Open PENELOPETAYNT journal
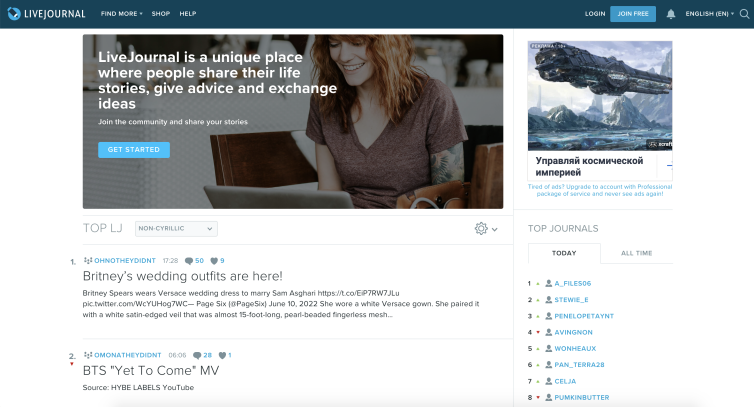Viewport: 754px width, 407px height. tap(584, 316)
